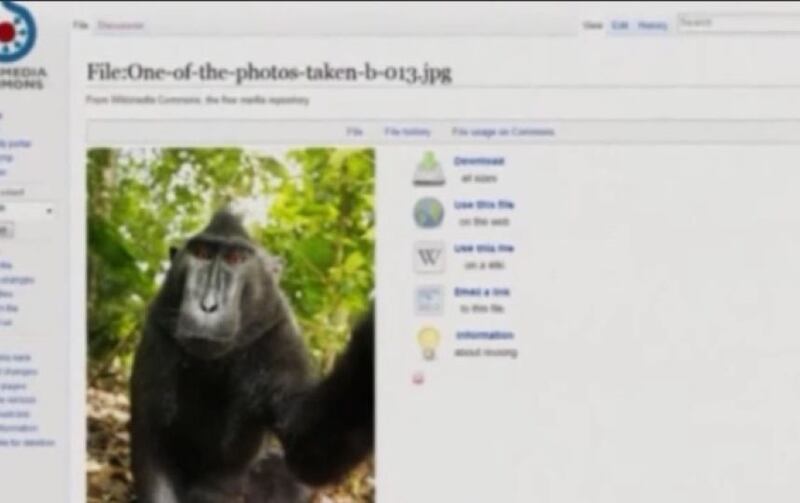800x503 pixels.
Task: Select the Edit tab
Action: point(619,25)
